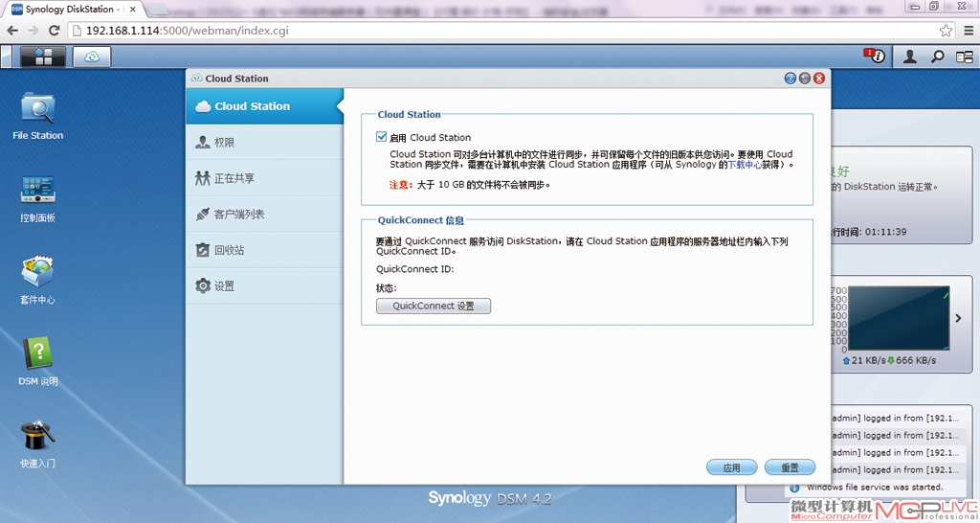Select the Cloud Station sidebar tab
This screenshot has width=980, height=523.
265,106
